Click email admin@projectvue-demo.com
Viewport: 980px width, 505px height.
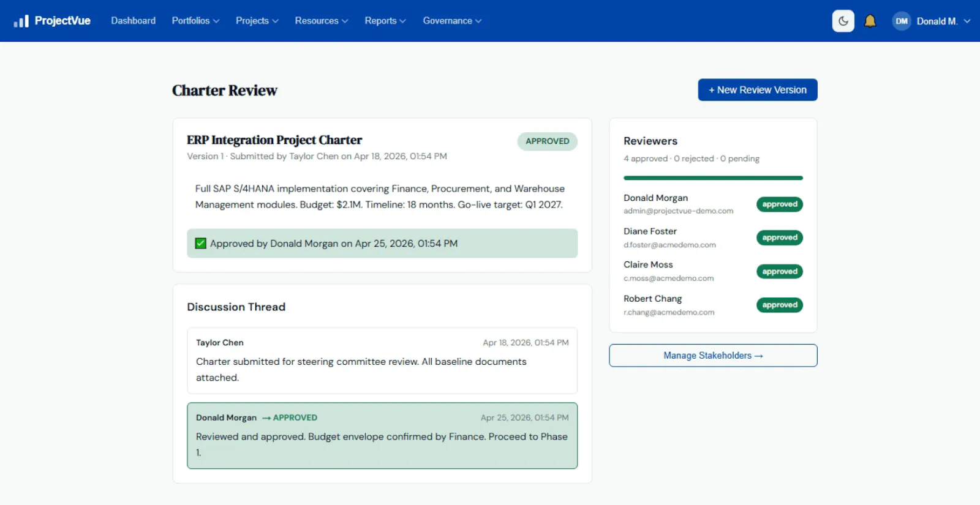[678, 211]
